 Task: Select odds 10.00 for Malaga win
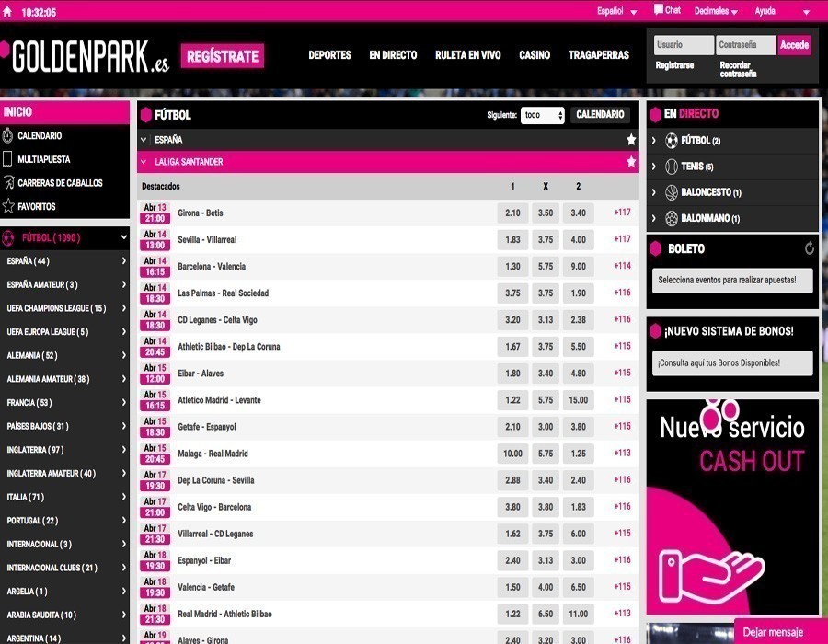click(x=512, y=454)
